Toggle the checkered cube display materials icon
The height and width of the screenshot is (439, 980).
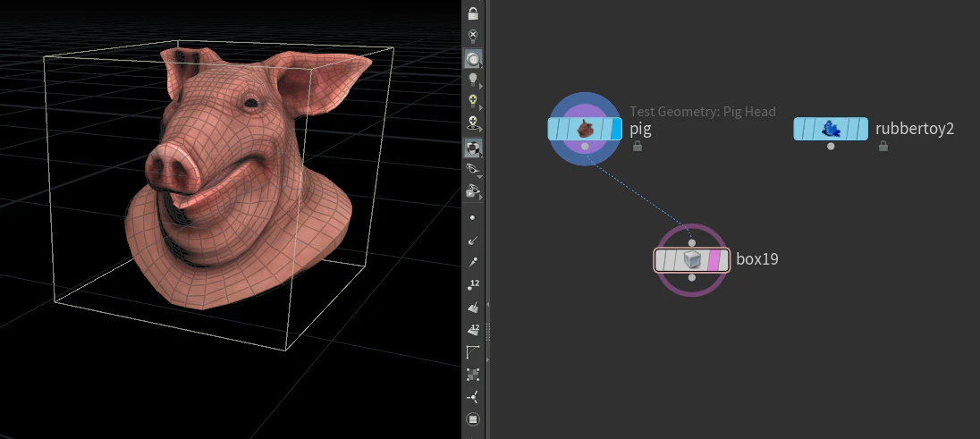pyautogui.click(x=473, y=148)
